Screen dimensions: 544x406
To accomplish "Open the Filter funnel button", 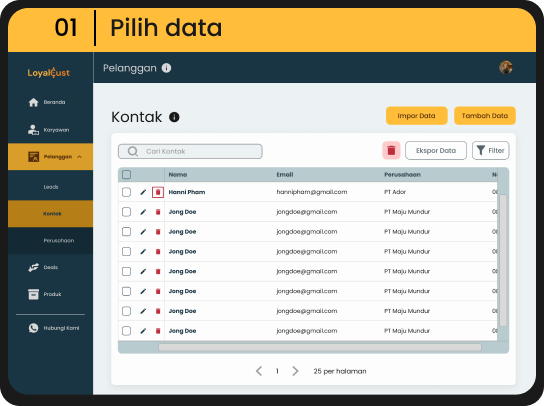I will pos(490,150).
